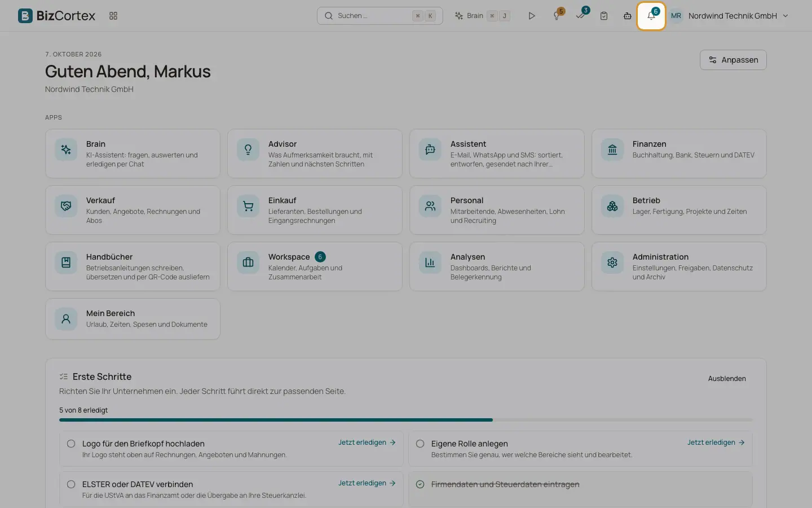Open the Verkauf app card
The image size is (812, 508).
(x=133, y=210)
